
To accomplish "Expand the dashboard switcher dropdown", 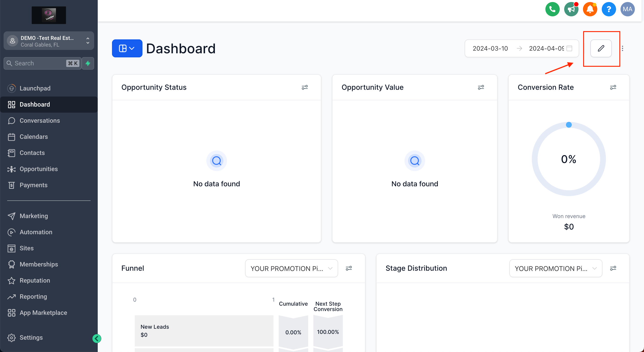I will point(127,48).
